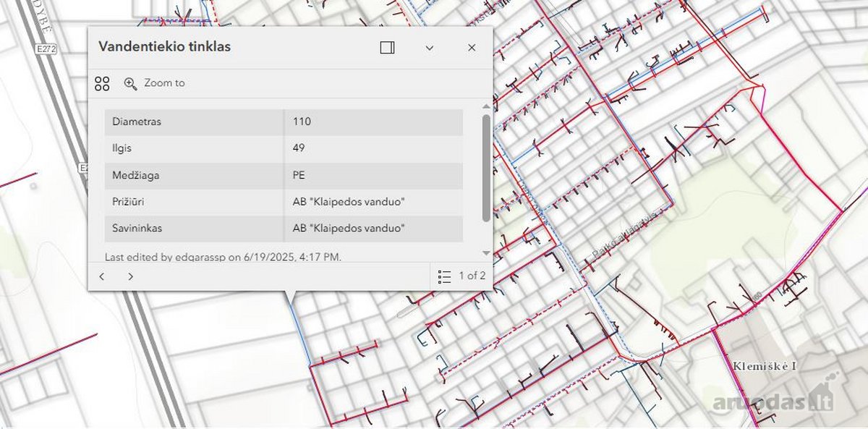868x429 pixels.
Task: Click the Zoom to button
Action: pos(154,83)
